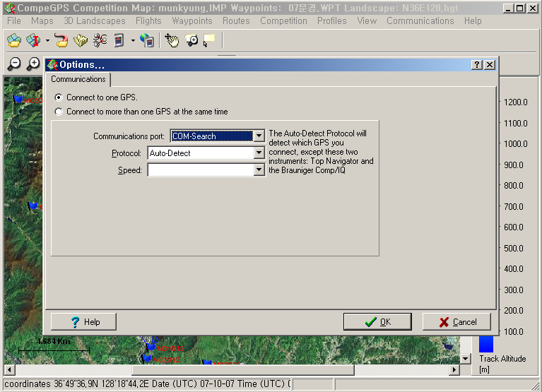This screenshot has height=392, width=542.
Task: Click the M31013 waypoint marker on the map
Action: click(x=151, y=346)
